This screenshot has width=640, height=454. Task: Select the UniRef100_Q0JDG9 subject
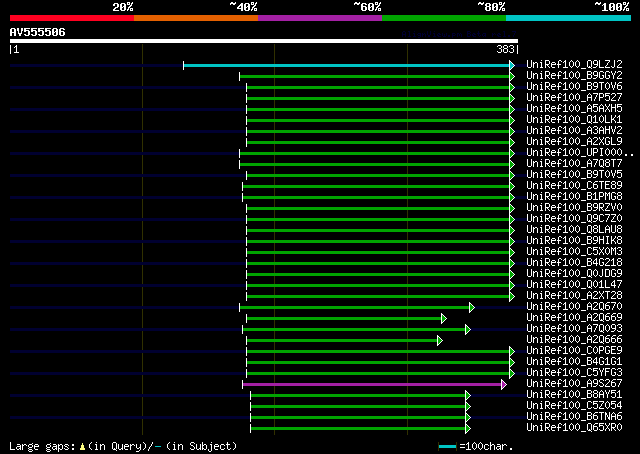tap(574, 274)
